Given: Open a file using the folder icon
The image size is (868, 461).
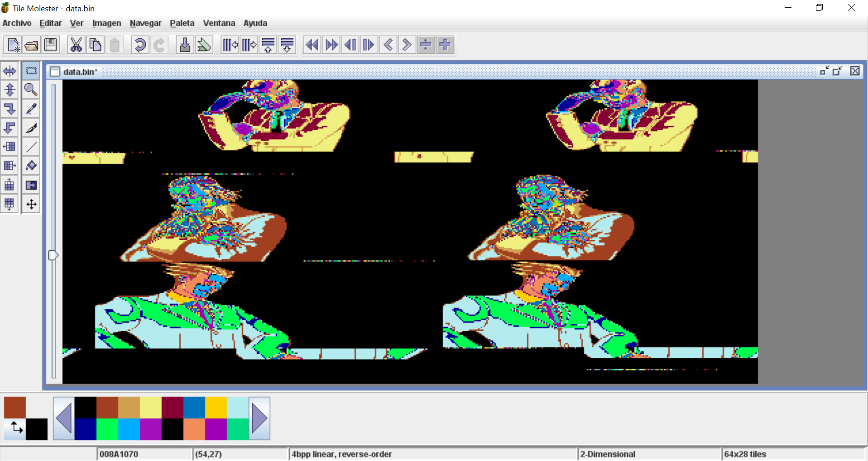Looking at the screenshot, I should (x=32, y=45).
